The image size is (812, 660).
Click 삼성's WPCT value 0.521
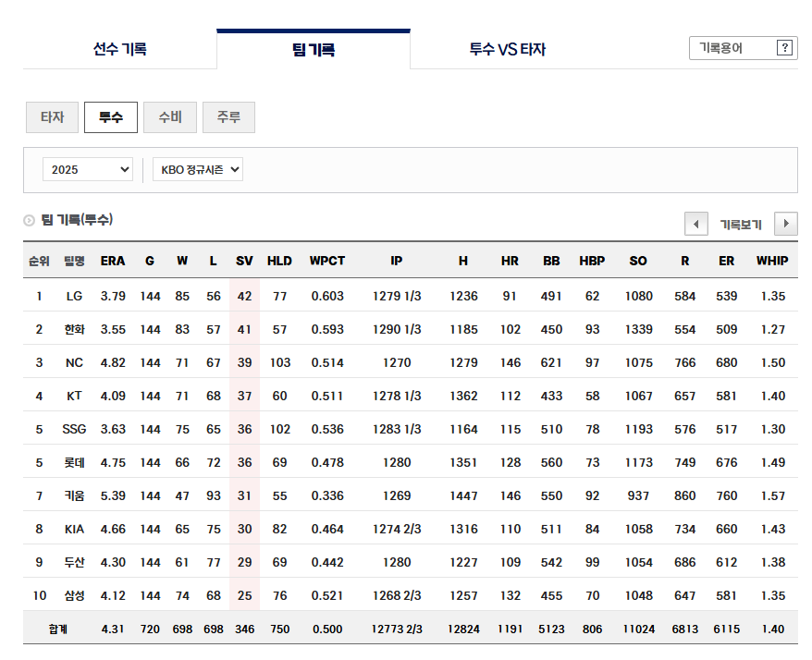point(327,596)
